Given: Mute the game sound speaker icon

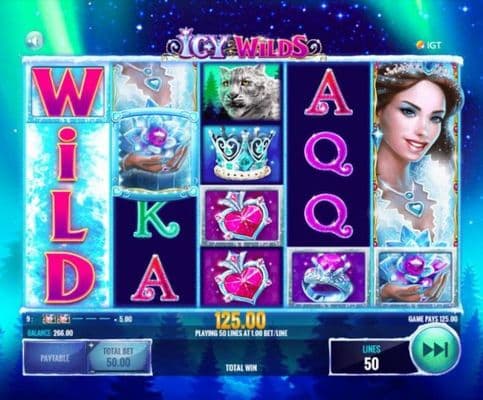Looking at the screenshot, I should 34,41.
